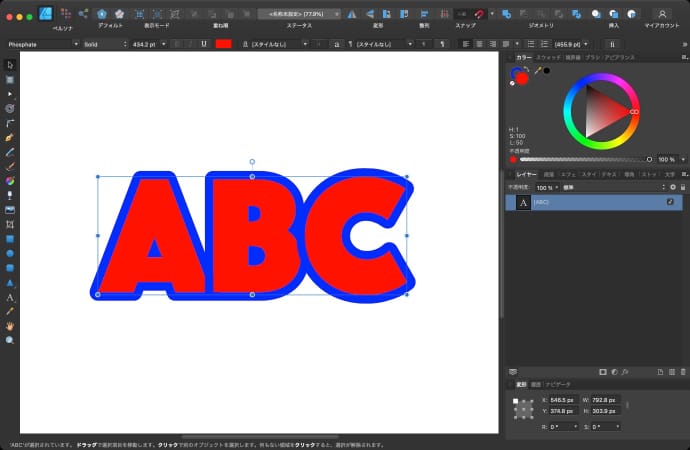Select the Zoom magnifier tool

pos(10,340)
